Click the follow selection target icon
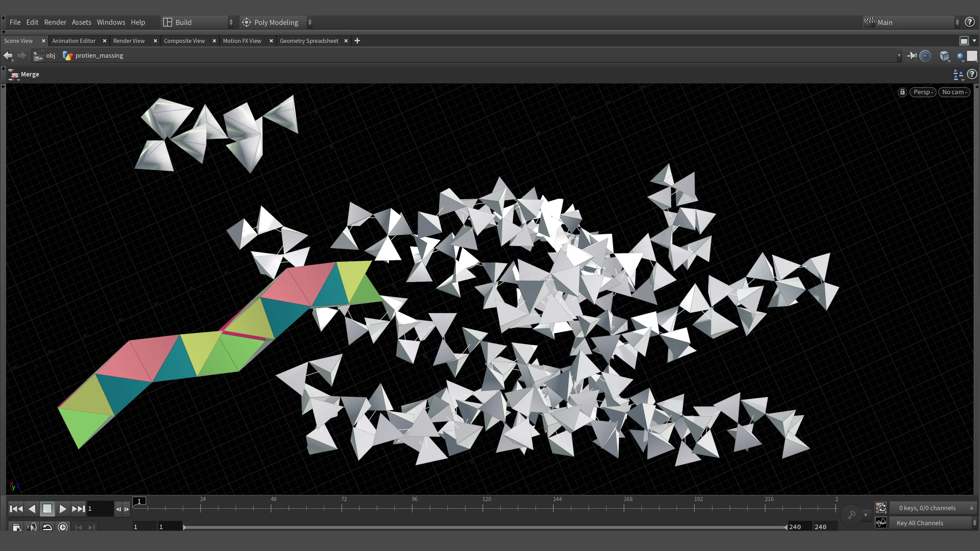The height and width of the screenshot is (551, 980). tap(925, 56)
